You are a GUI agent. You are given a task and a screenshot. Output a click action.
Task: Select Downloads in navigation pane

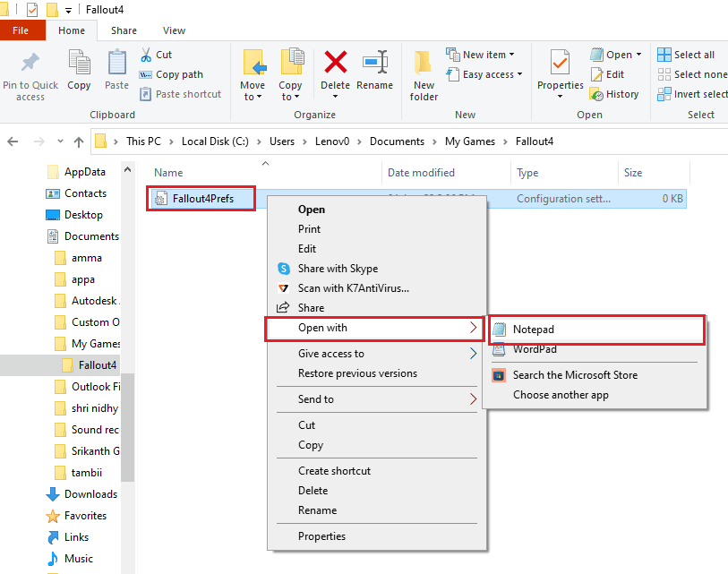[x=81, y=494]
